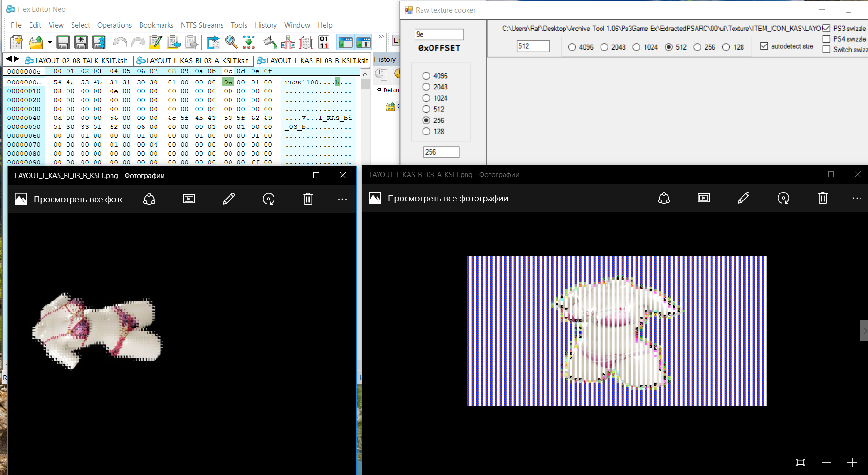The height and width of the screenshot is (475, 868).
Task: Open the Operations menu
Action: 114,25
